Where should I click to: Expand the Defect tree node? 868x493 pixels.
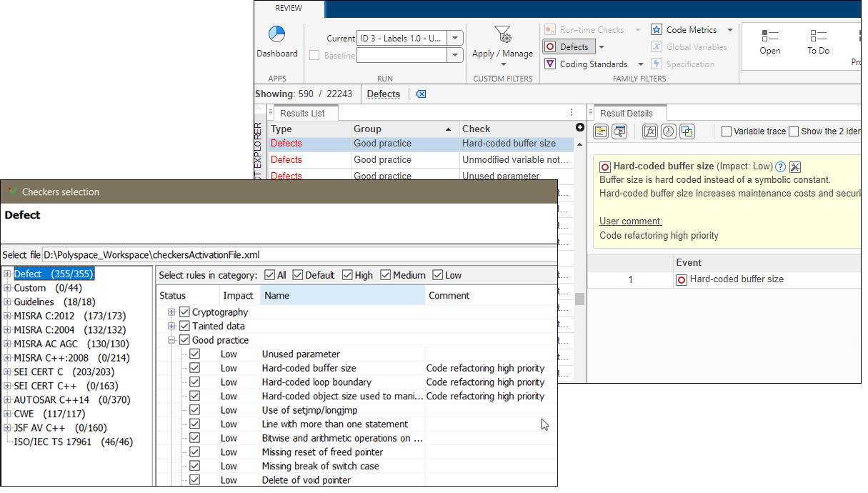pyautogui.click(x=7, y=274)
